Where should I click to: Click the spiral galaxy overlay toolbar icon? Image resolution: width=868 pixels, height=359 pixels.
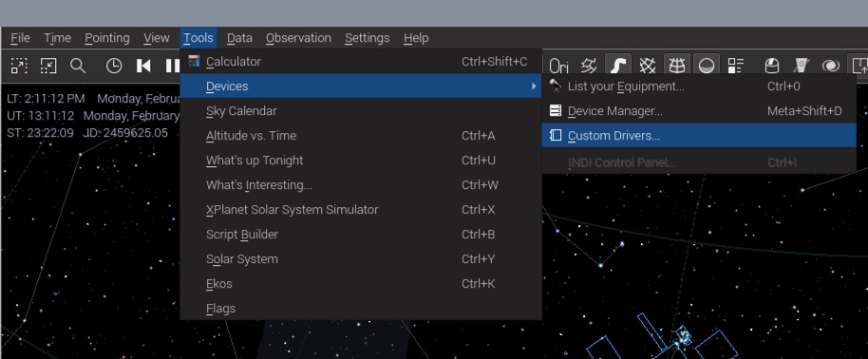(x=831, y=66)
